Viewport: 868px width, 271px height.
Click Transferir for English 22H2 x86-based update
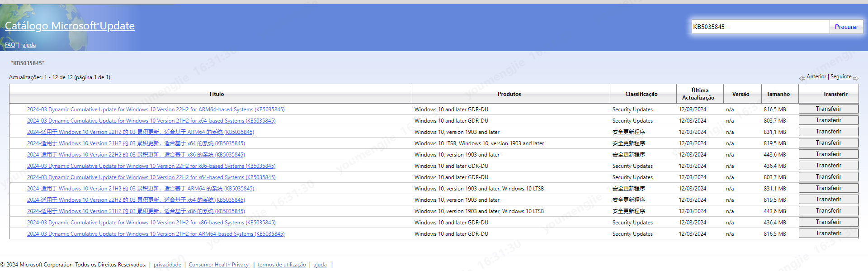tap(828, 166)
